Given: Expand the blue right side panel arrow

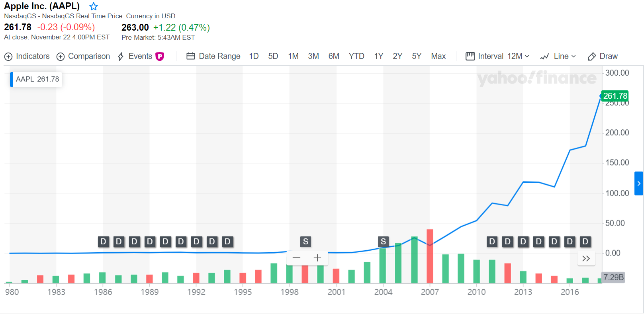Looking at the screenshot, I should click(638, 183).
